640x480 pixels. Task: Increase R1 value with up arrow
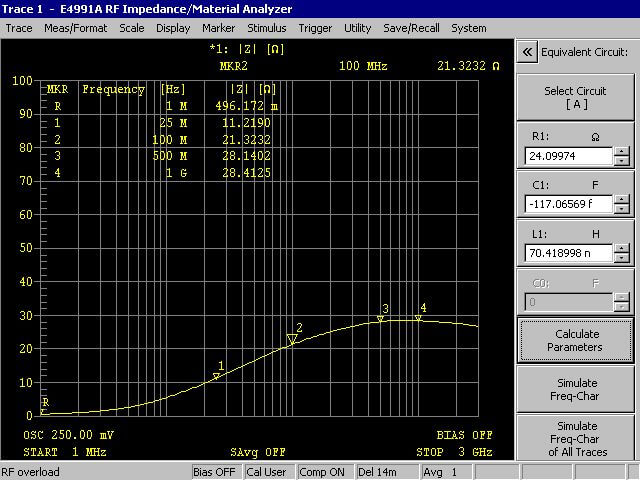point(622,151)
